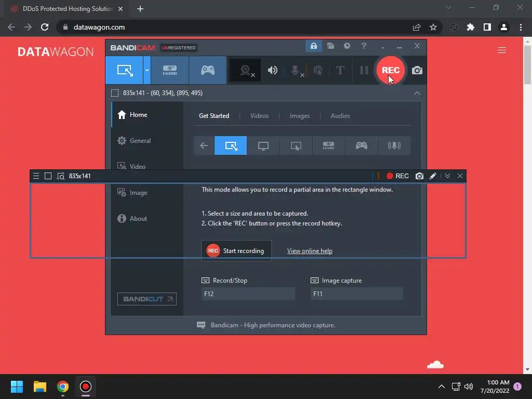The height and width of the screenshot is (399, 532).
Task: Open the View online help link
Action: click(x=310, y=251)
